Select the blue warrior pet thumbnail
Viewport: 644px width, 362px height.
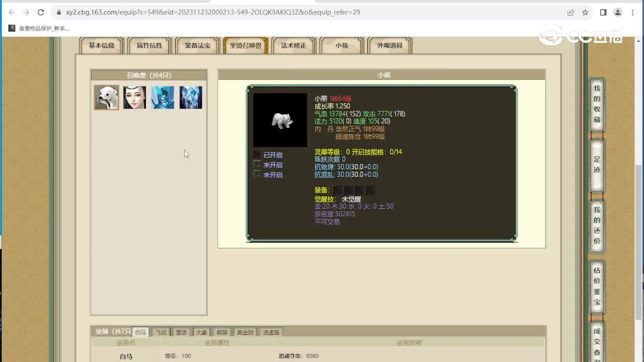click(163, 97)
